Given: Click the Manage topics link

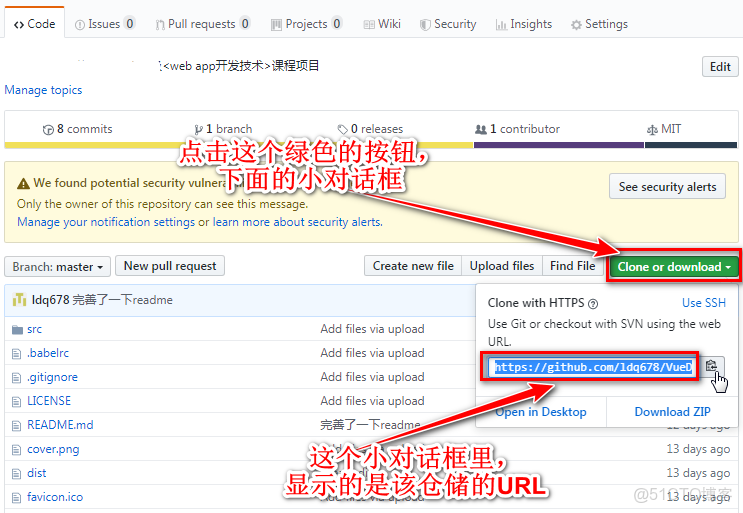Looking at the screenshot, I should click(x=43, y=90).
